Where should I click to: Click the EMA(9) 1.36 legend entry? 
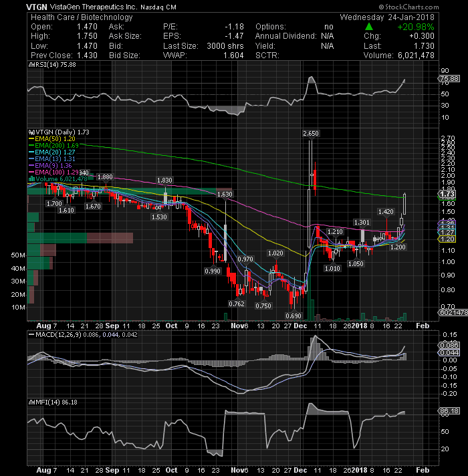click(50, 165)
